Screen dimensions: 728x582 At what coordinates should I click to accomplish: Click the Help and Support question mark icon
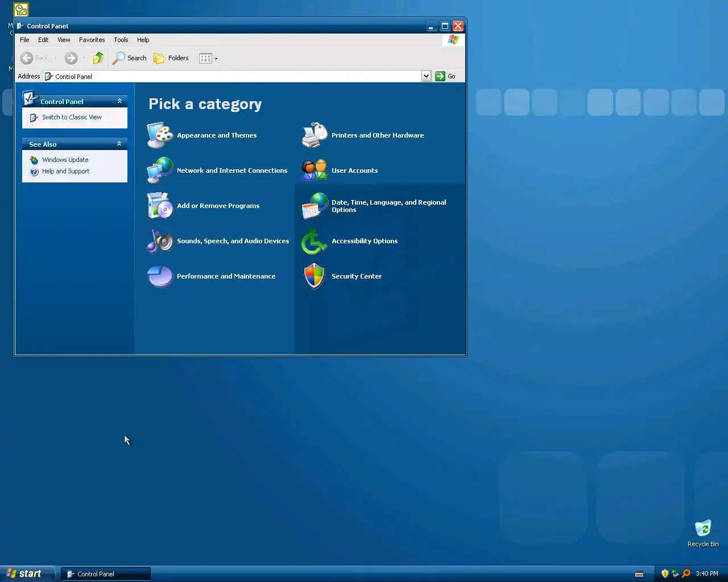(x=34, y=172)
